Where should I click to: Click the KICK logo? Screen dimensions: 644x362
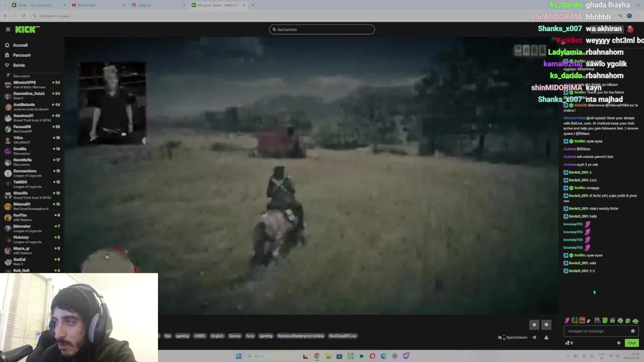[28, 30]
